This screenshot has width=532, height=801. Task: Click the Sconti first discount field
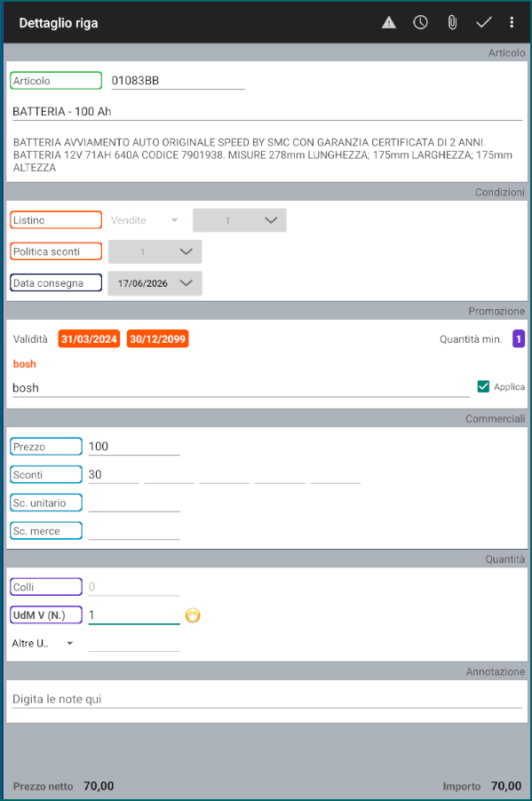[113, 475]
